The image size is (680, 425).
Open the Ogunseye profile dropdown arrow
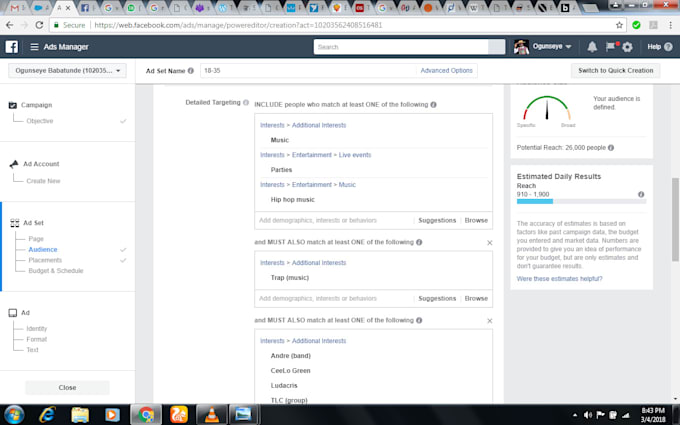click(569, 46)
